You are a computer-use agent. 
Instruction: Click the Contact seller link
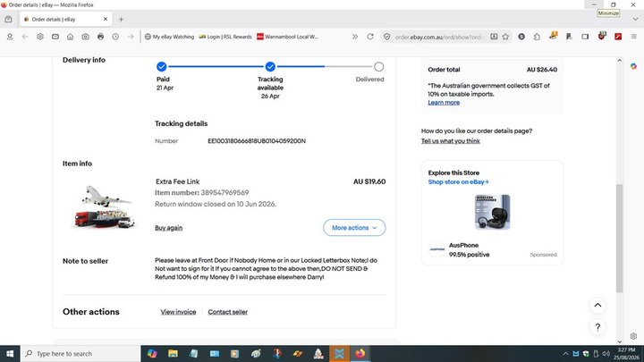click(227, 312)
